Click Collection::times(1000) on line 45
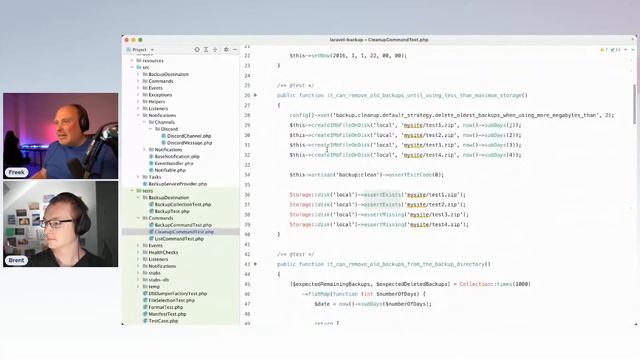Viewport: 640px width, 360px height. (x=495, y=284)
